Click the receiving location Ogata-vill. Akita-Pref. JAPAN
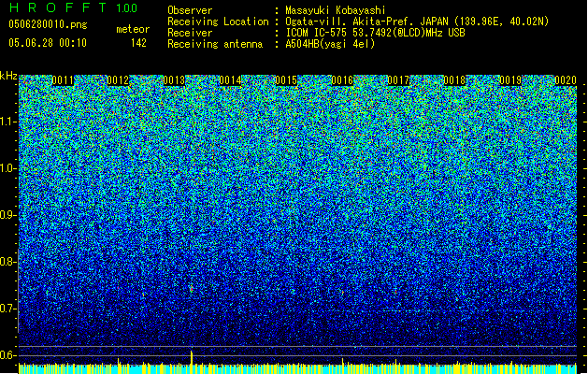This screenshot has height=374, width=588. pos(366,22)
